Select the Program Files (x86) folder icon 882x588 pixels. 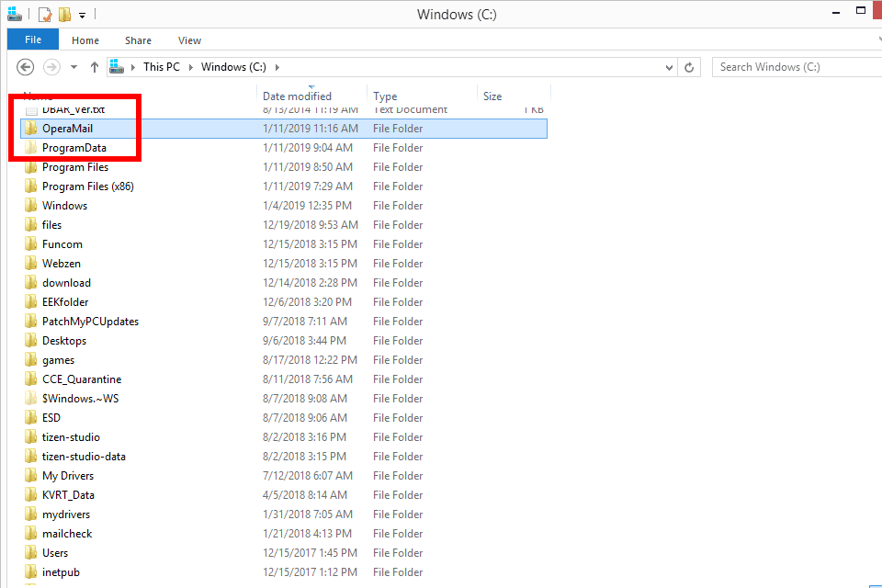[31, 187]
